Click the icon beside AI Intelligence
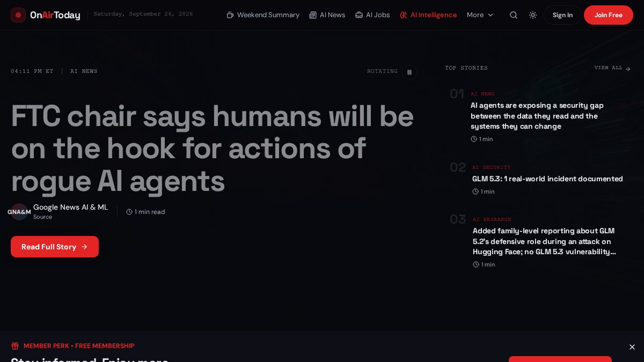Viewport: 644px width, 362px height. [404, 15]
